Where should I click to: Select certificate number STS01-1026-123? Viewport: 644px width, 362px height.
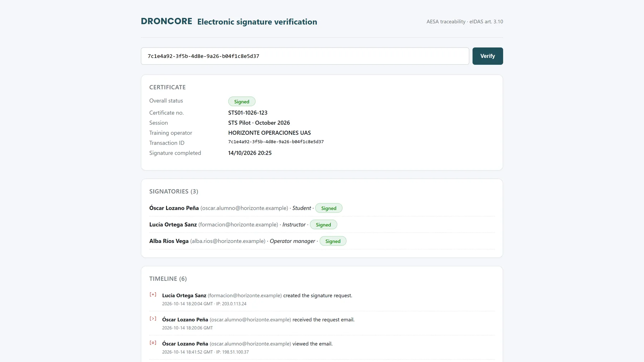(248, 113)
